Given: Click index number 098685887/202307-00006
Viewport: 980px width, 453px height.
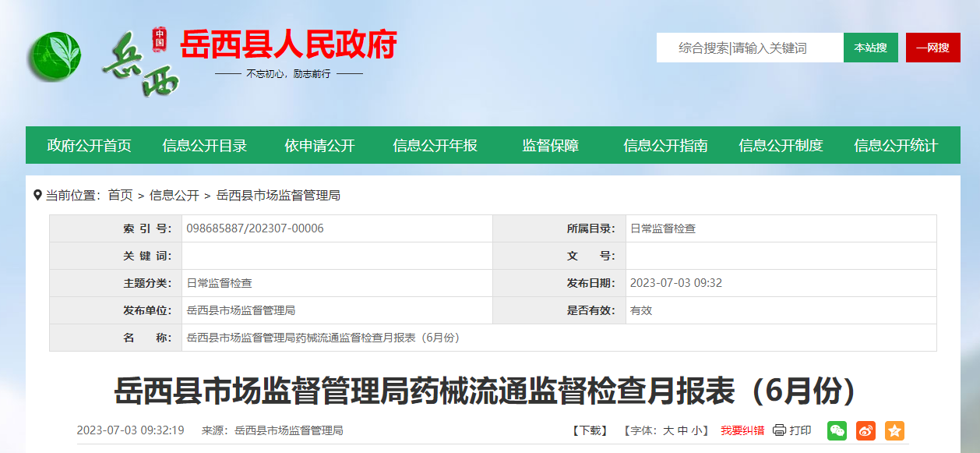Looking at the screenshot, I should click(x=255, y=228).
